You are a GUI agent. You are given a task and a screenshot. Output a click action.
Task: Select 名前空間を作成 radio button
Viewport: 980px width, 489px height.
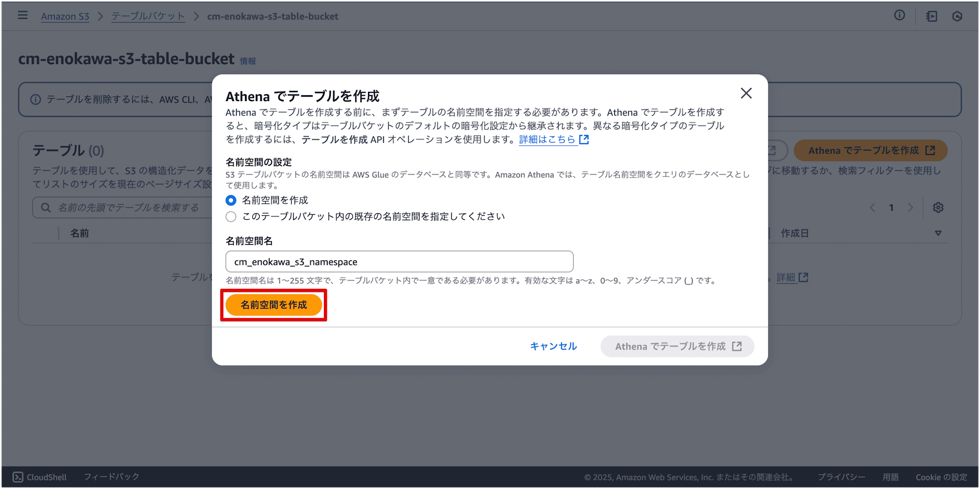(x=231, y=201)
